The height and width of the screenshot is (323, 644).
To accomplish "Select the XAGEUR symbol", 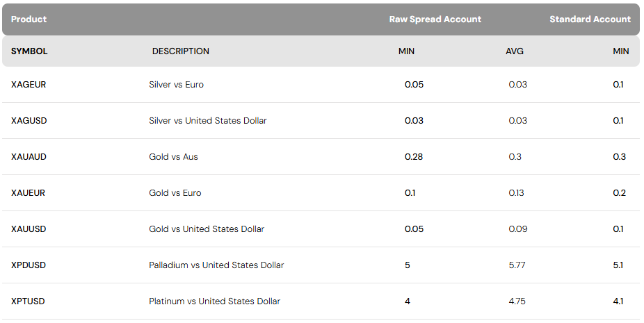I will [x=29, y=85].
